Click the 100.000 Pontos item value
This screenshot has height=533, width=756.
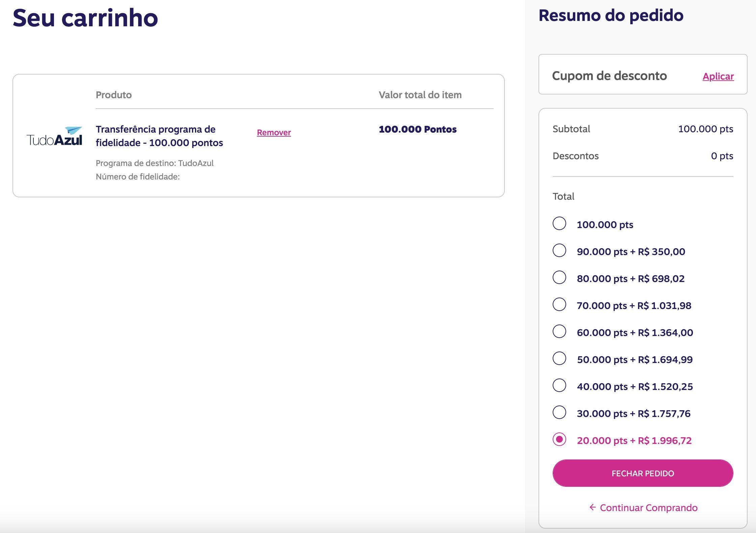[x=417, y=129]
